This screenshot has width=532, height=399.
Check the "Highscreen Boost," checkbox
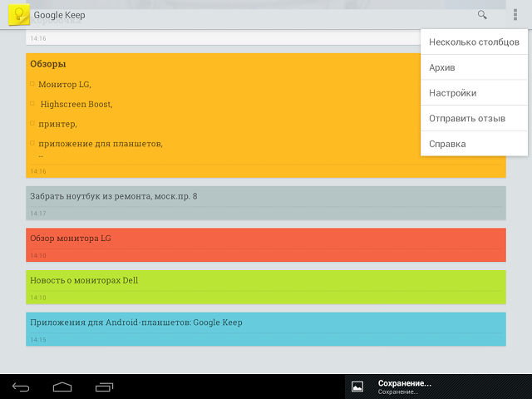tap(32, 103)
